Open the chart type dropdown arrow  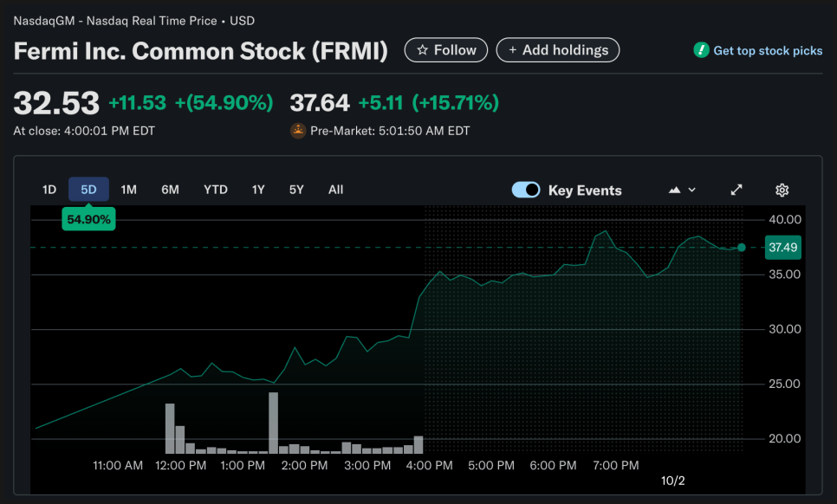[x=691, y=190]
